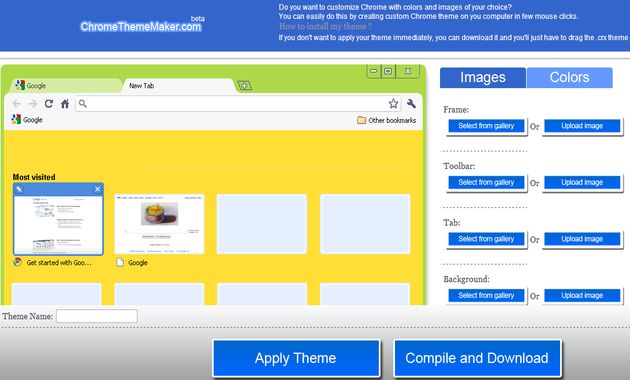Click the Most visited heading
The width and height of the screenshot is (630, 380).
34,177
